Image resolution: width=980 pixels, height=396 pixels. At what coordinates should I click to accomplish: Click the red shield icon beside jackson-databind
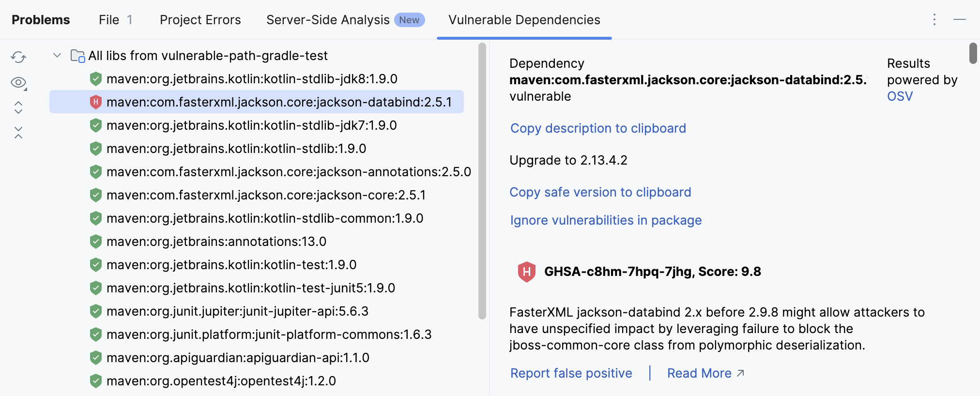(96, 102)
